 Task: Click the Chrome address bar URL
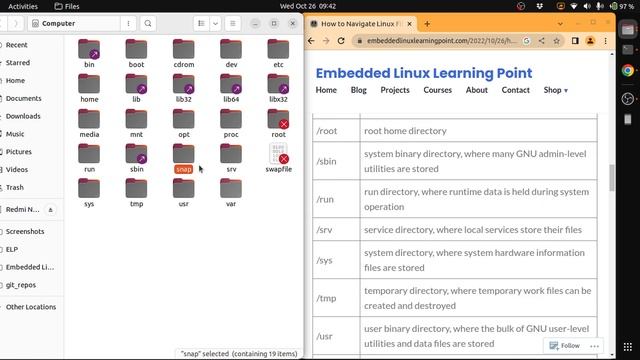(442, 41)
